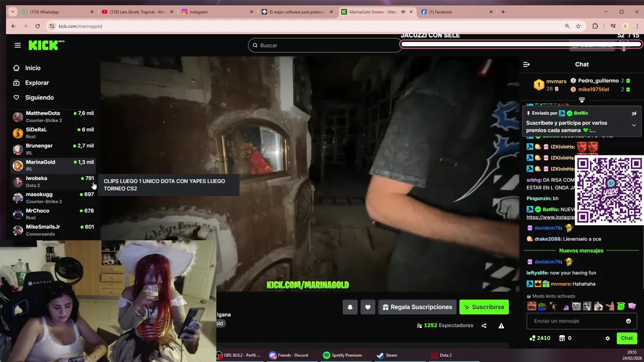Screen dimensions: 644x362
Task: Switch to Lalo Ebratt YouTube tab
Action: coord(138,12)
